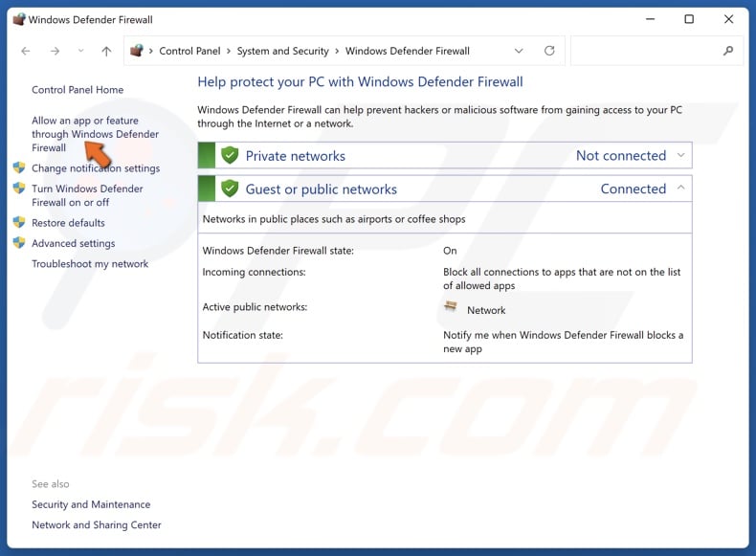Open Allow an app or feature link

point(95,134)
